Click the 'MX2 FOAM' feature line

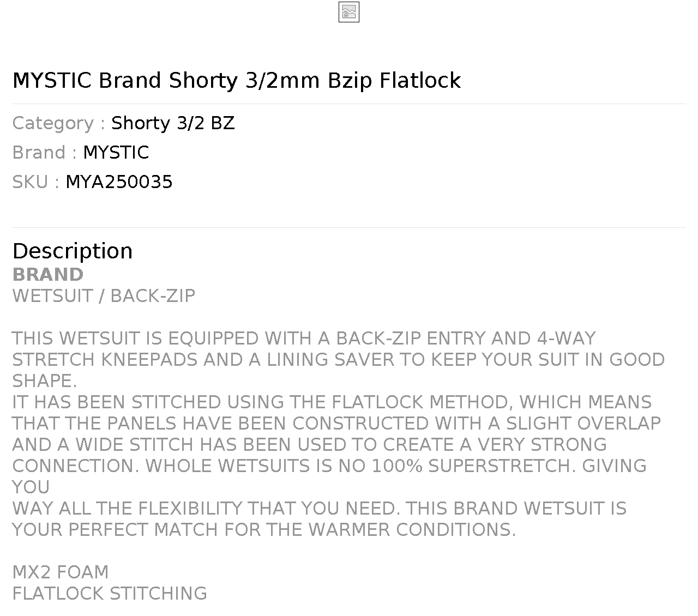point(60,572)
